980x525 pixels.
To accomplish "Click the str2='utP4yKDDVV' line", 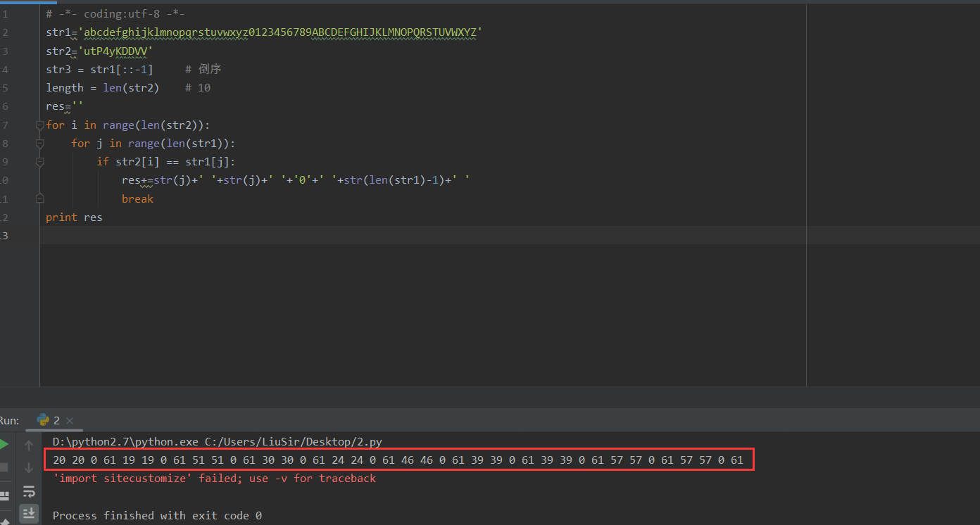I will tap(99, 51).
